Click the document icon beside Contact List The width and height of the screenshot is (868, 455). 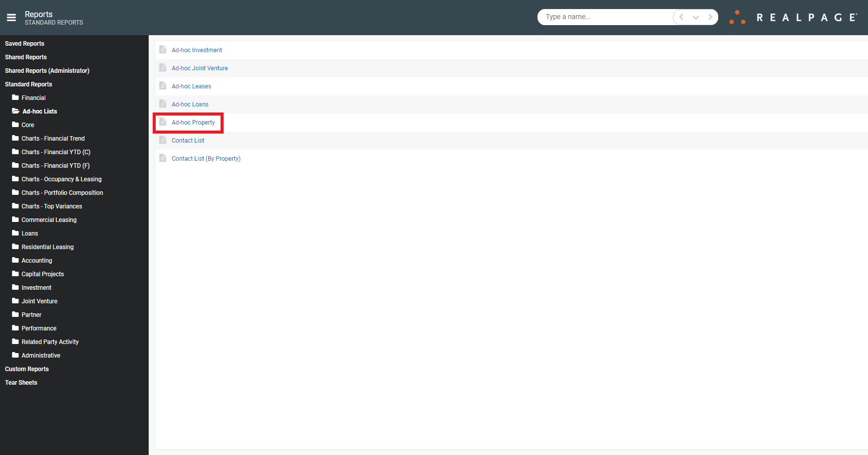162,140
